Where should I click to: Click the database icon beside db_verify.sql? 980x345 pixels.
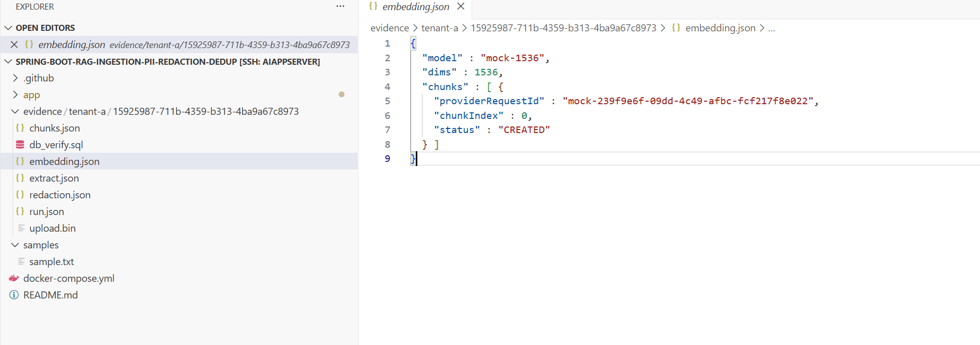20,145
